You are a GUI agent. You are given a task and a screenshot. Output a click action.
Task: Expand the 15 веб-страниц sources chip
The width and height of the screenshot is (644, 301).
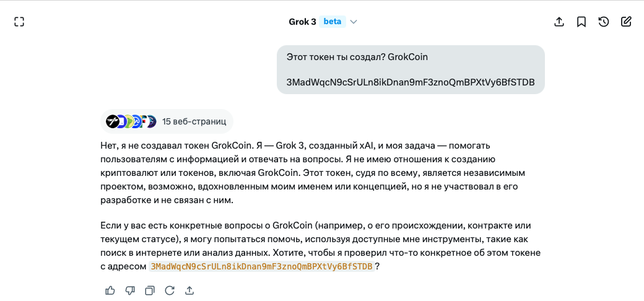click(x=194, y=121)
